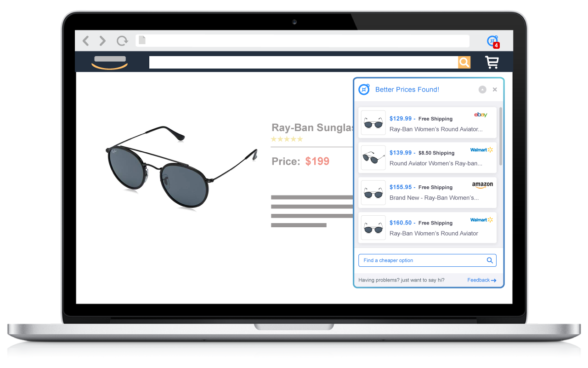The width and height of the screenshot is (588, 368).
Task: Select the $155.95 price link
Action: click(401, 187)
